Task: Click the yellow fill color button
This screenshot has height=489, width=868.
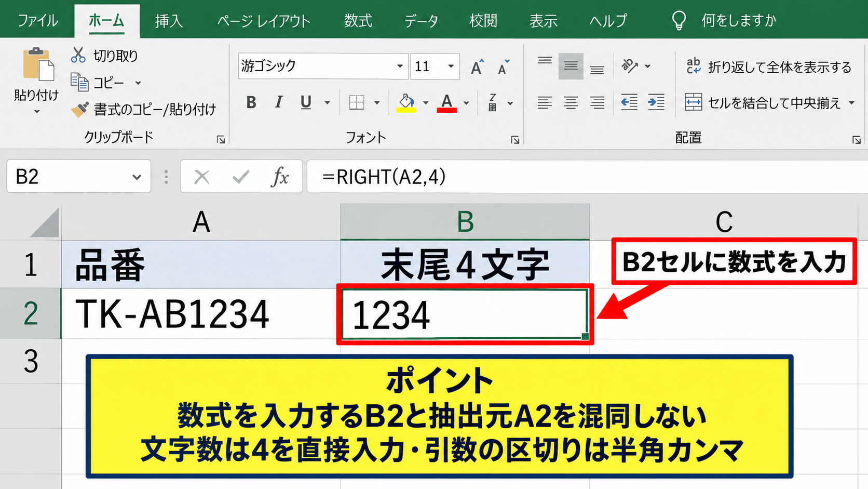Action: [406, 102]
